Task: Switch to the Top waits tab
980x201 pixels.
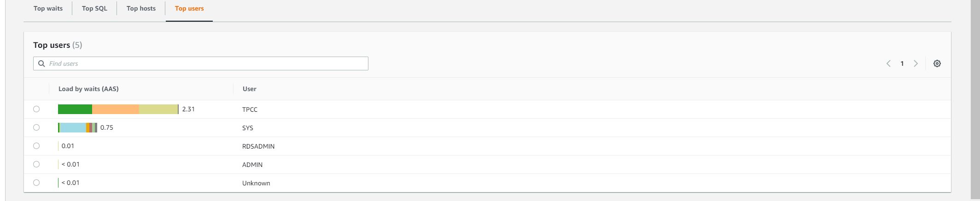Action: coord(48,8)
